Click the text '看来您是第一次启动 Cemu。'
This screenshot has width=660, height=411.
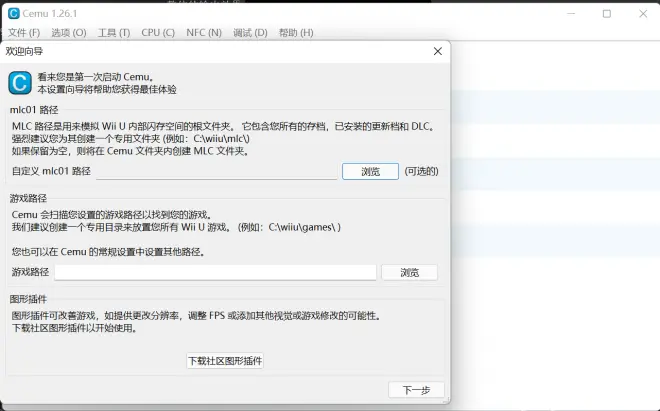[97, 77]
